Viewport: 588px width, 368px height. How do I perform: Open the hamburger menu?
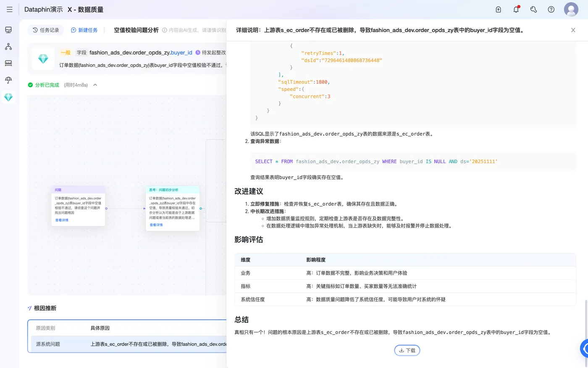click(x=9, y=9)
